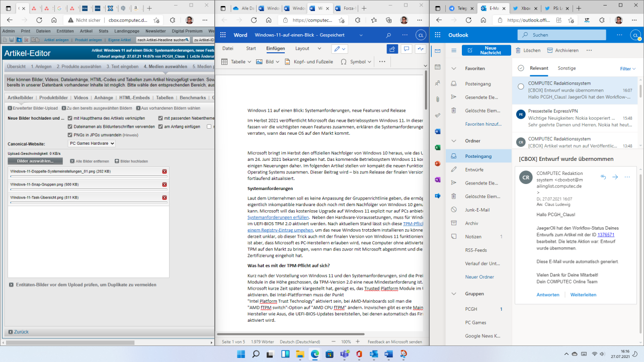Open the activity catch-up icon in Word
The image size is (644, 362).
click(x=420, y=49)
